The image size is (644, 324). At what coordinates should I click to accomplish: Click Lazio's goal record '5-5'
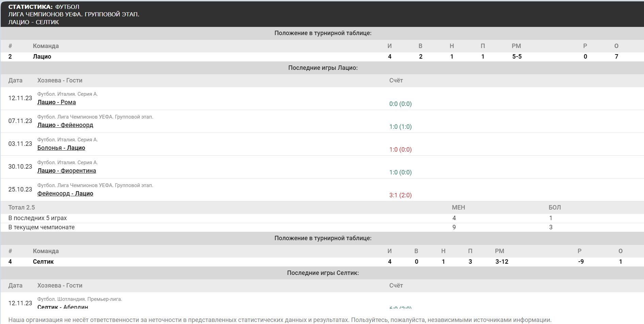tap(517, 57)
